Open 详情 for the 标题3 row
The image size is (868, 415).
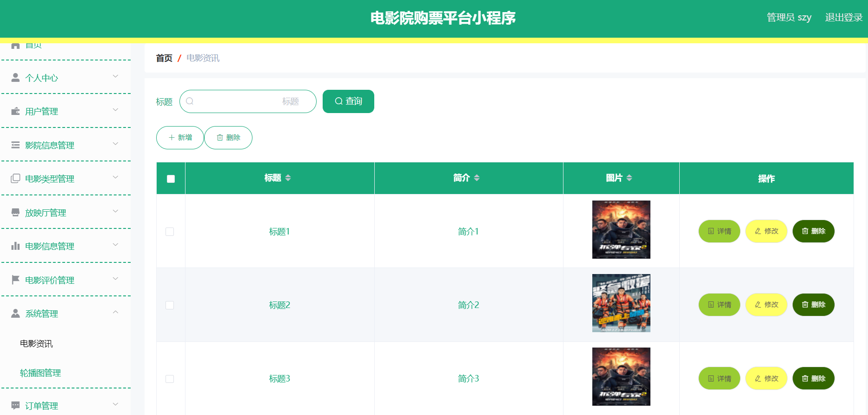point(719,378)
